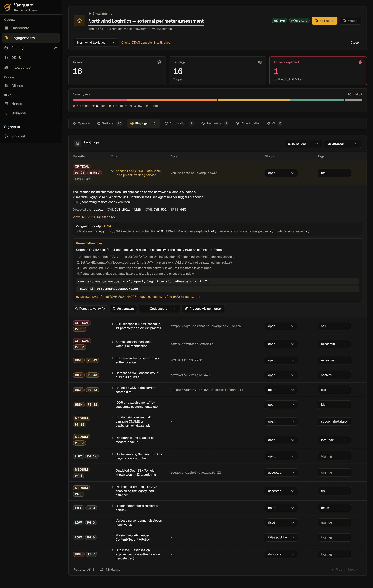Click the flame icon on Actively exploited card
Image resolution: width=373 pixels, height=588 pixels.
[x=360, y=62]
